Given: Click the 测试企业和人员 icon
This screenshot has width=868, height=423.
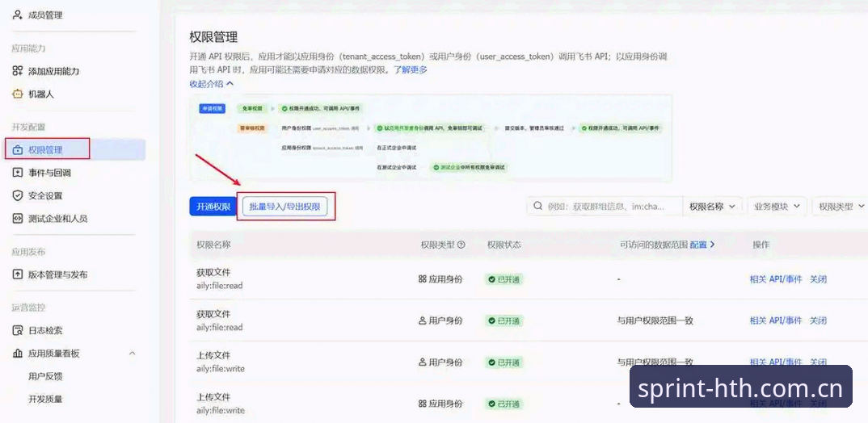Looking at the screenshot, I should click(x=18, y=219).
